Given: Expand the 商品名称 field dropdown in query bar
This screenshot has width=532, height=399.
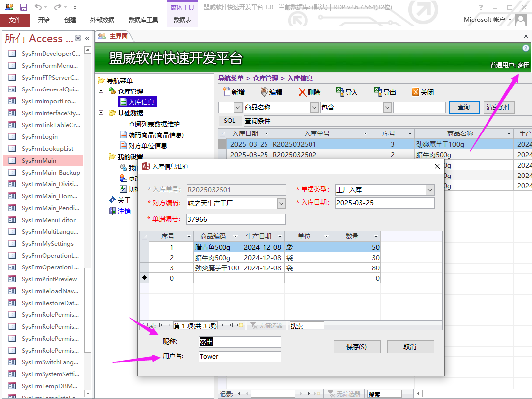Looking at the screenshot, I should point(314,107).
